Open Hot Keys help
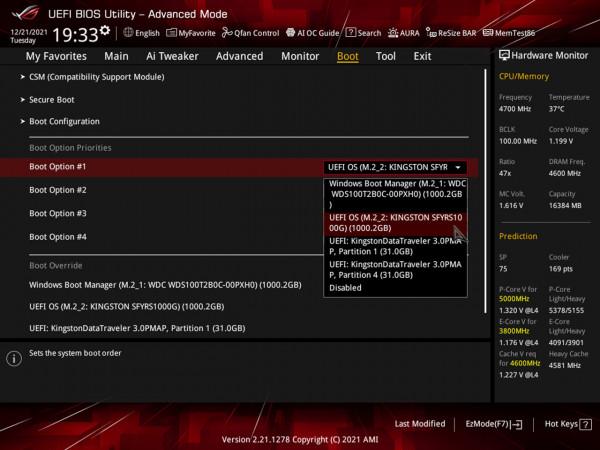Viewport: 600px width, 450px height. 568,424
